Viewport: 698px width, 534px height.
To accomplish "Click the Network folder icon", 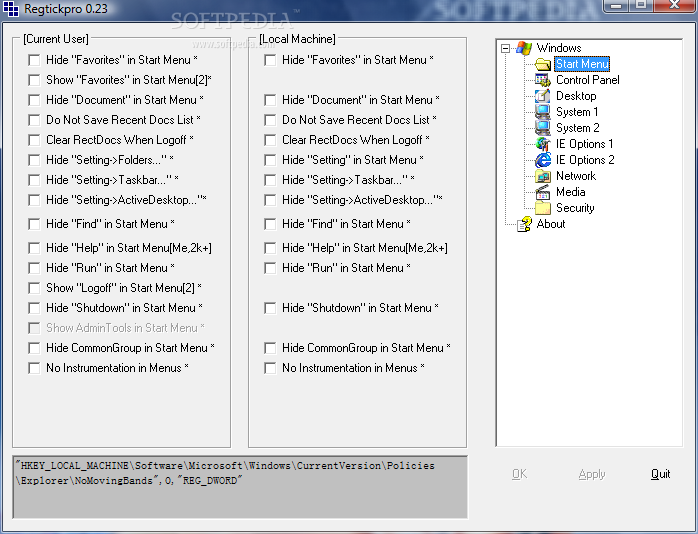I will click(x=543, y=176).
